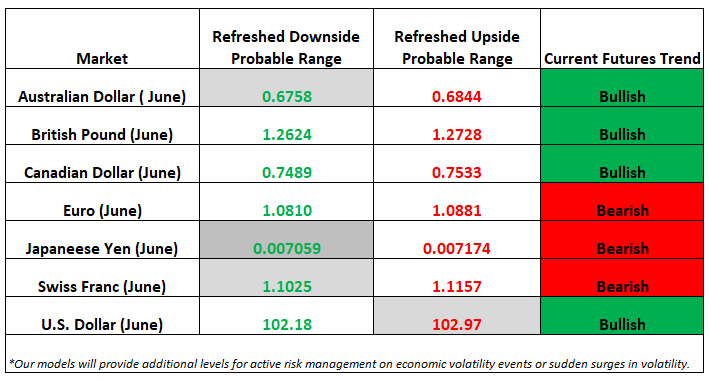The image size is (709, 380).
Task: Select the Bearish trend for Swiss Franc
Action: coord(622,278)
